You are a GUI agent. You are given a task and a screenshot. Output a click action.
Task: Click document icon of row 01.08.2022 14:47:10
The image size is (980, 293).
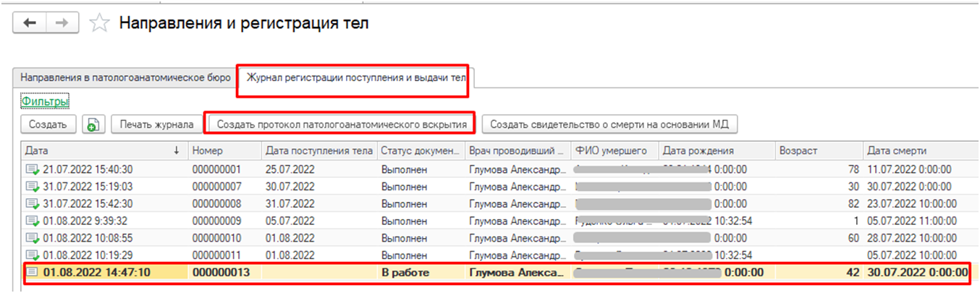pos(32,273)
